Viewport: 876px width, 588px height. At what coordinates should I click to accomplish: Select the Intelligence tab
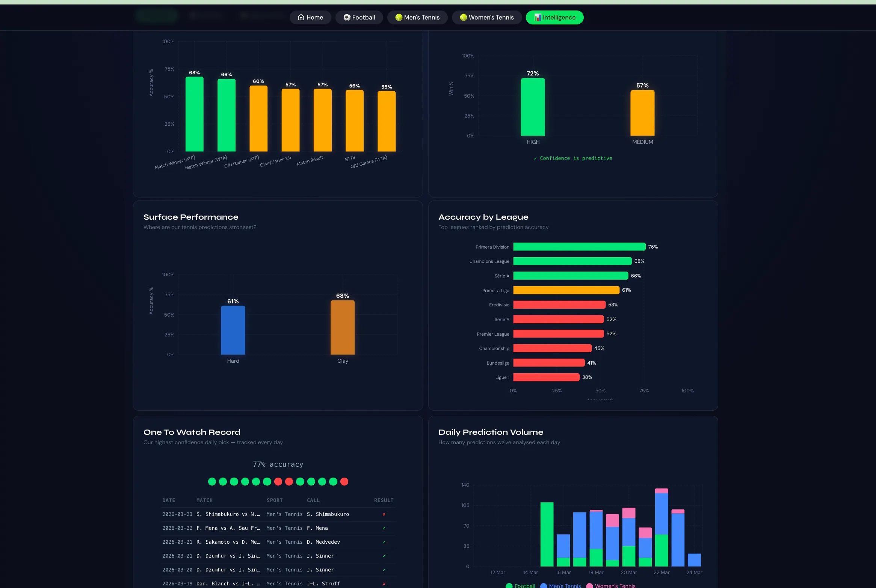[555, 17]
